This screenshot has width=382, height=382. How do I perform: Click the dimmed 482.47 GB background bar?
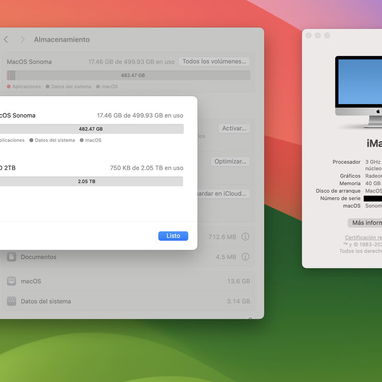tap(128, 75)
